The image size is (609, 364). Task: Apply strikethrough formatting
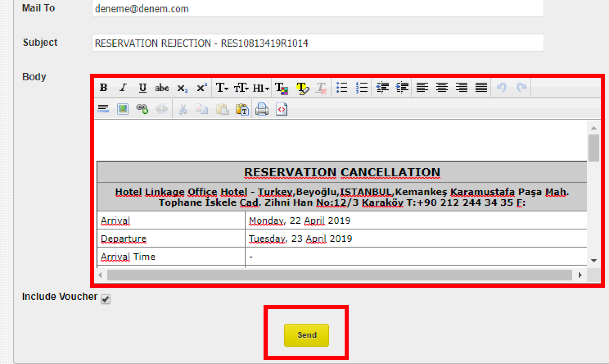pyautogui.click(x=162, y=88)
